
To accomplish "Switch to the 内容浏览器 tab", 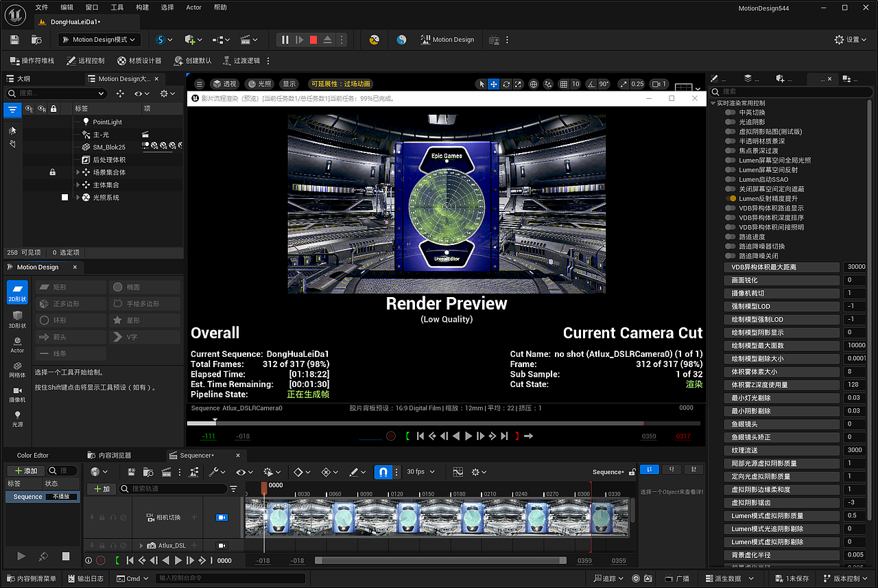I will pyautogui.click(x=110, y=456).
